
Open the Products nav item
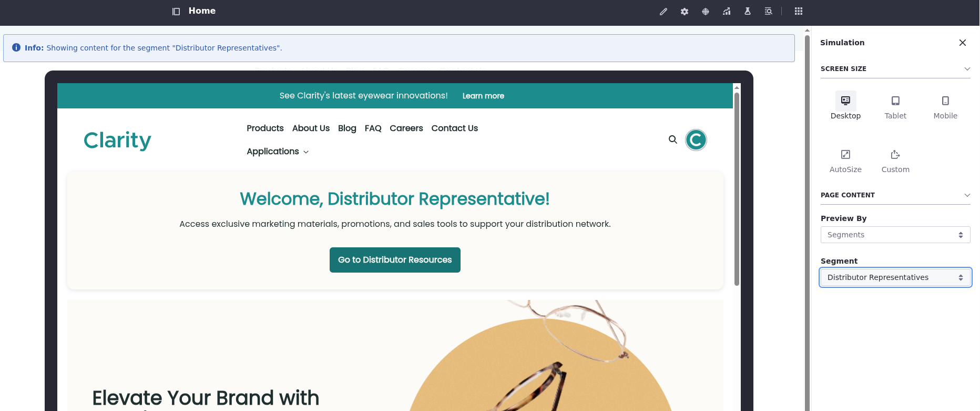click(265, 128)
